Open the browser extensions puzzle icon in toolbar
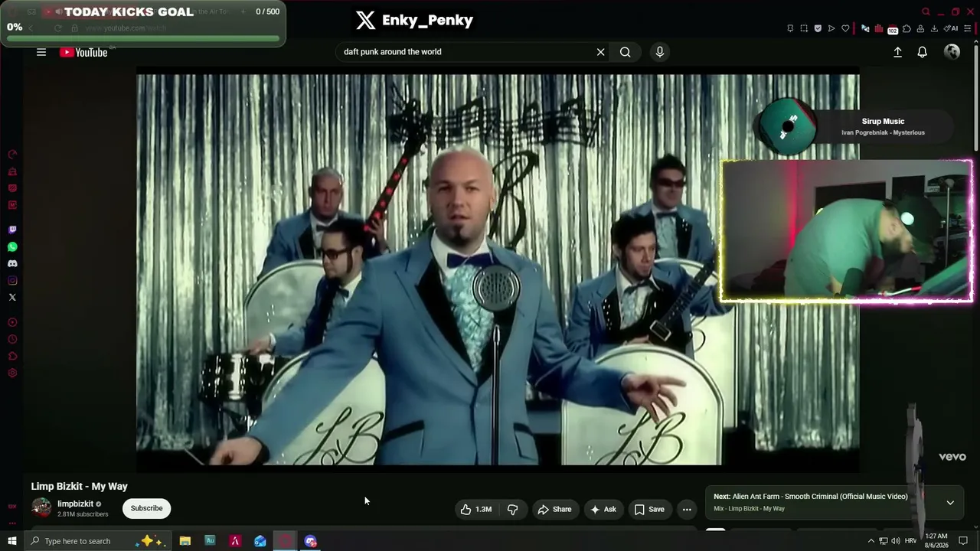980x551 pixels. click(906, 28)
